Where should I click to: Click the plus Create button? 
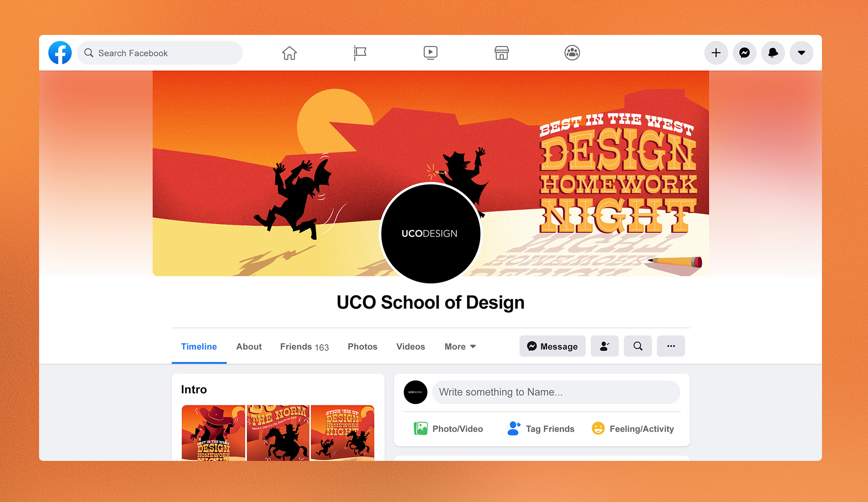point(716,53)
